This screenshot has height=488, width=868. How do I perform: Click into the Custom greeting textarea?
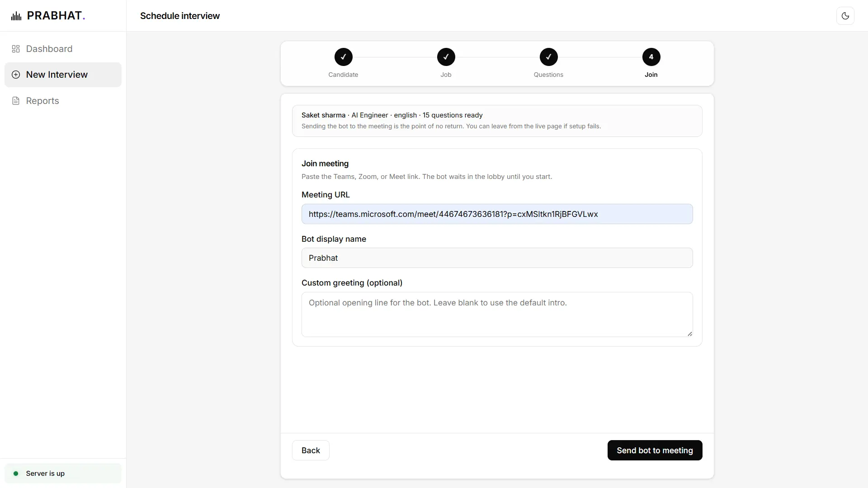tap(497, 314)
